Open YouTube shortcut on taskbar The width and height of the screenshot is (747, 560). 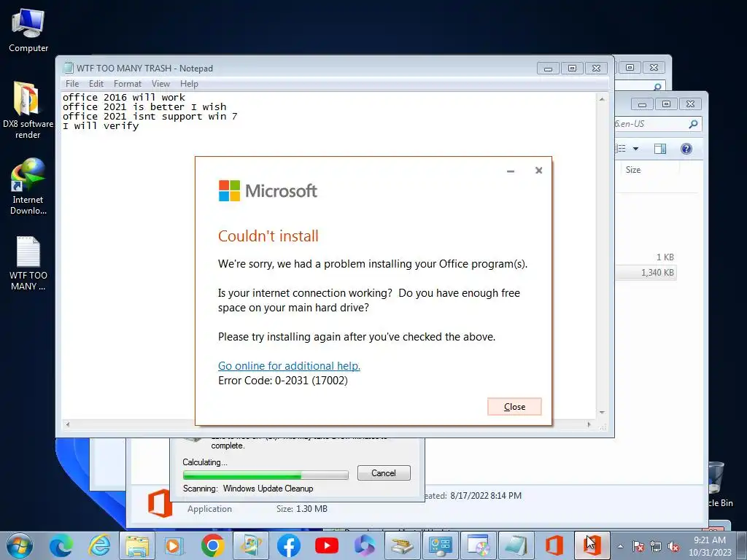coord(327,545)
